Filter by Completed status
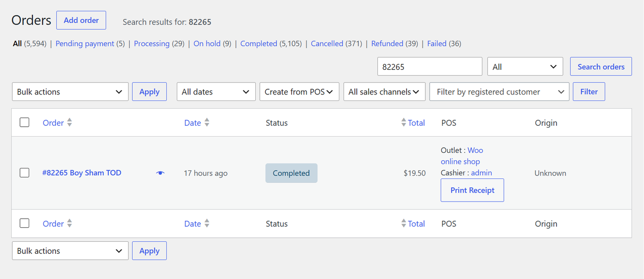Image resolution: width=644 pixels, height=279 pixels. 259,44
